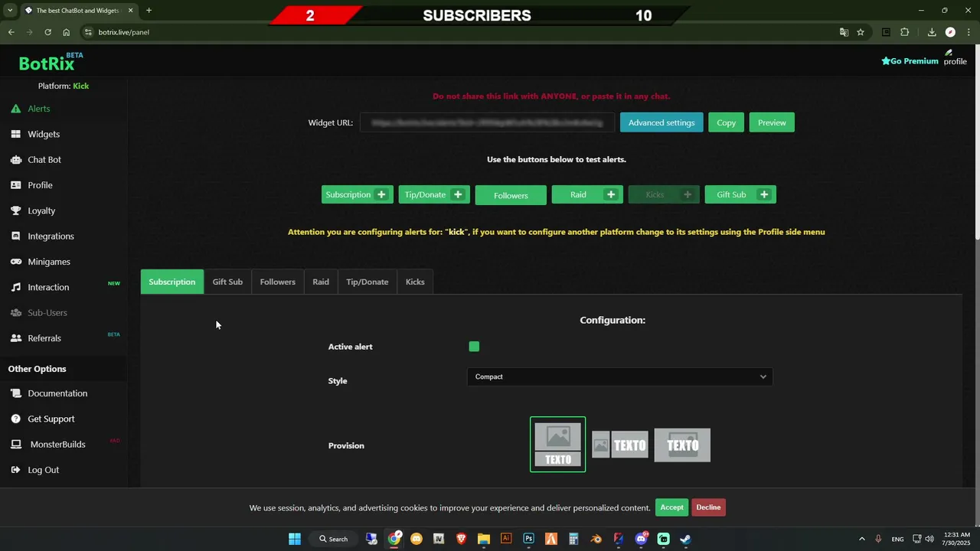Click the Integrations plug icon
980x551 pixels.
point(15,236)
